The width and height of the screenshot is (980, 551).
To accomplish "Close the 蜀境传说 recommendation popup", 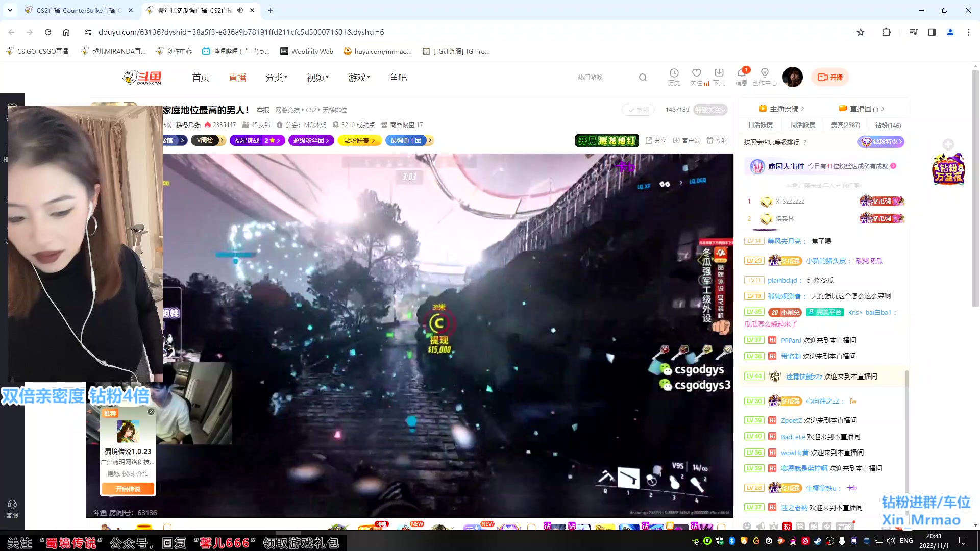I will pos(151,412).
